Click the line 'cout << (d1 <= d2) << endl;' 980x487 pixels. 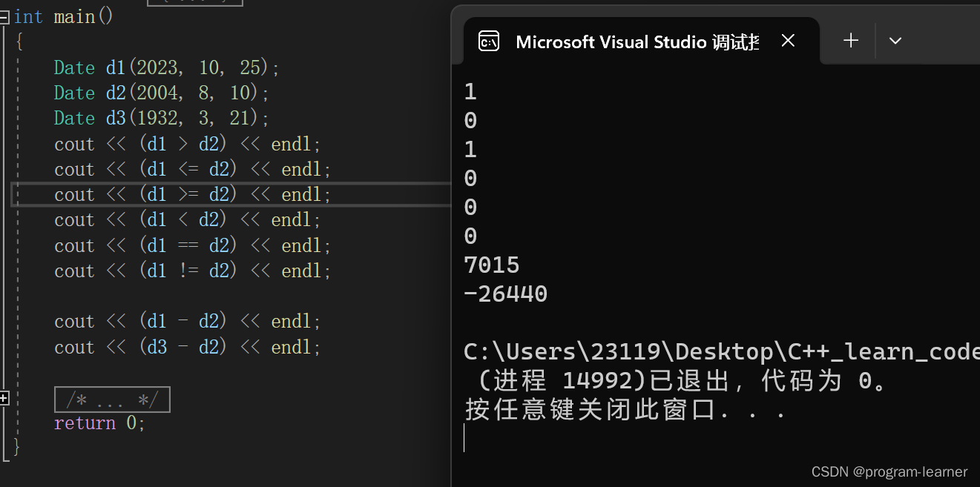point(193,169)
